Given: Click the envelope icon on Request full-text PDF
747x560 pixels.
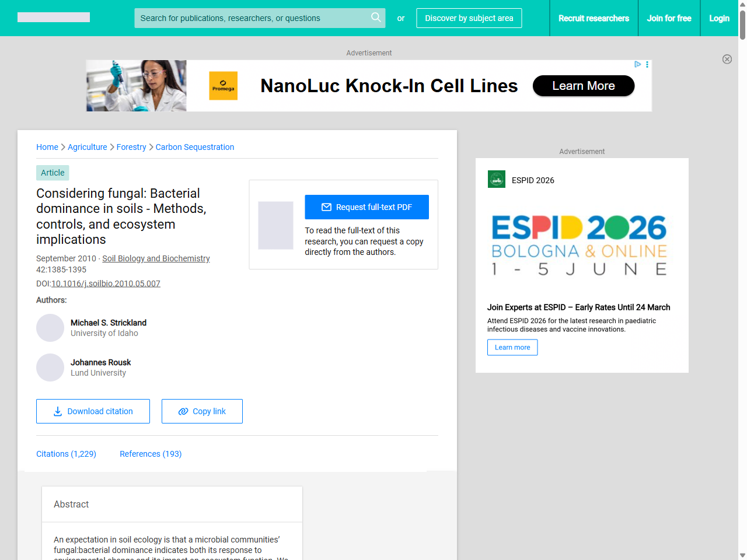Looking at the screenshot, I should coord(327,206).
